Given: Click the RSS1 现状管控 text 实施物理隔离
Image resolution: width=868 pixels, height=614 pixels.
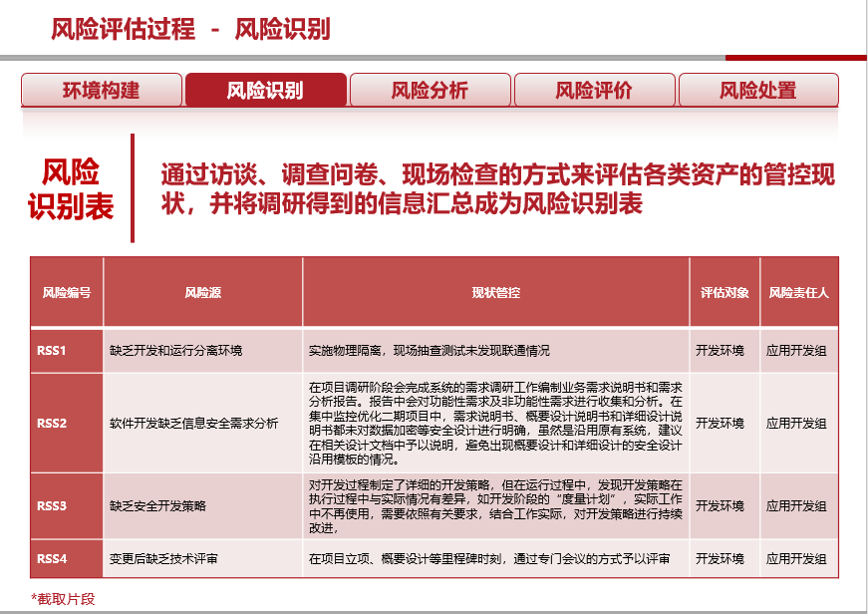Looking at the screenshot, I should [345, 351].
